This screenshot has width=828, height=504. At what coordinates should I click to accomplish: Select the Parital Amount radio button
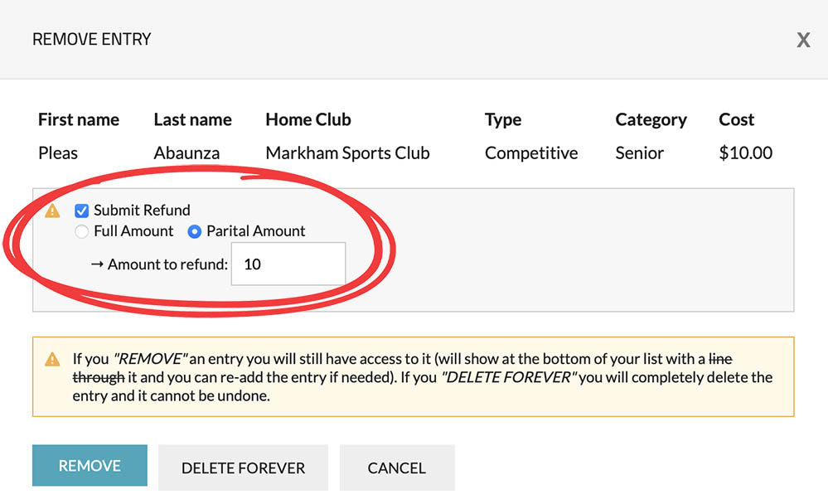[195, 232]
